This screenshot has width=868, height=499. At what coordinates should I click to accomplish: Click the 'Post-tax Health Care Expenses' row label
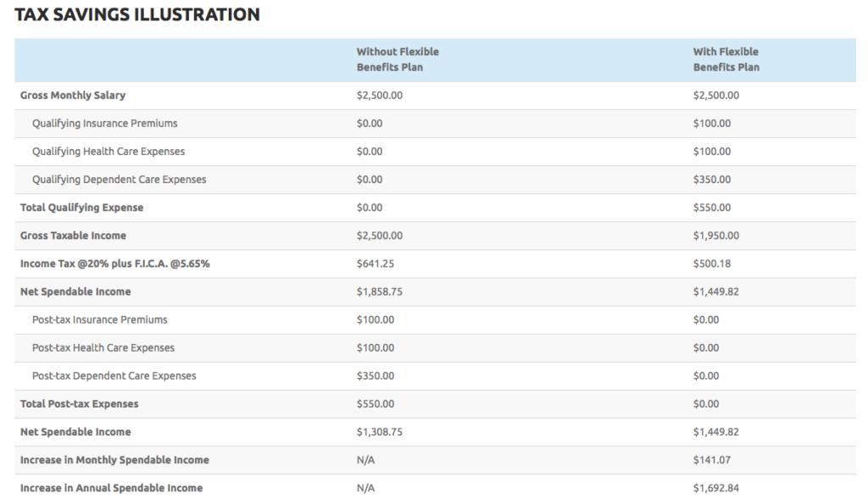[x=103, y=348]
